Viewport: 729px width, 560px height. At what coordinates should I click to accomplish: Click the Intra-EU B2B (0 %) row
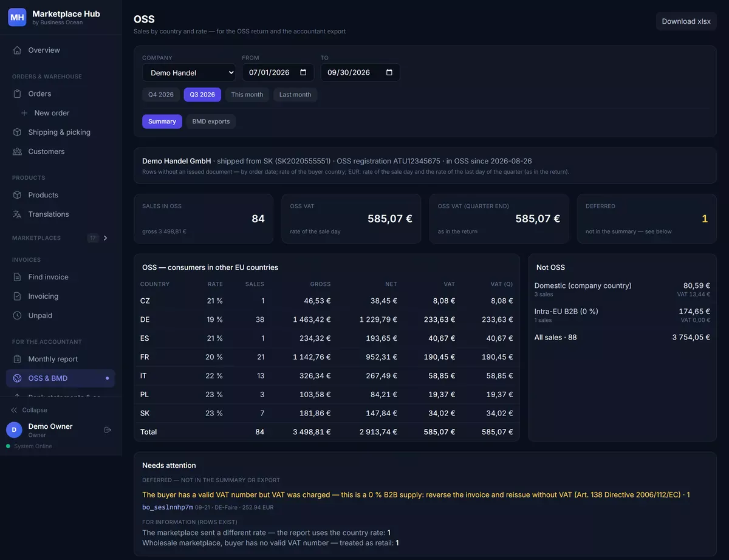(622, 315)
